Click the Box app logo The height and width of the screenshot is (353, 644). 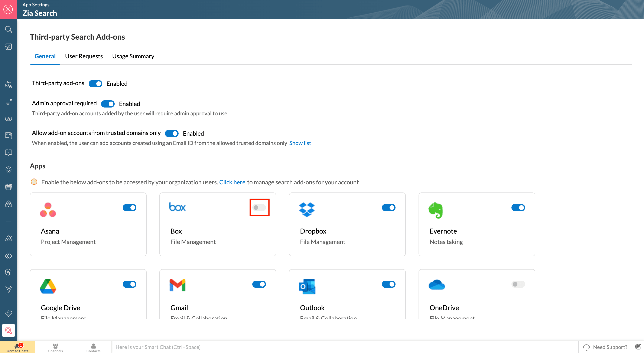(177, 207)
